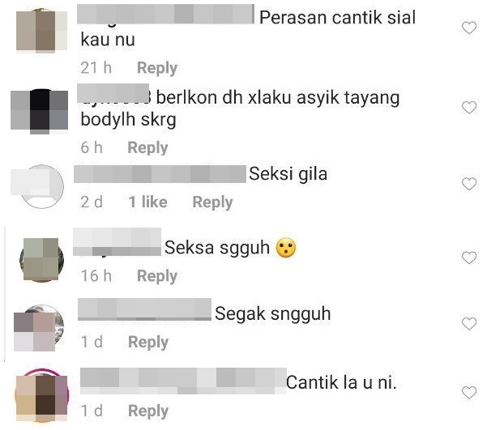Open avatar of 'Seksa sgguh' commenter
504x430 pixels.
41,260
